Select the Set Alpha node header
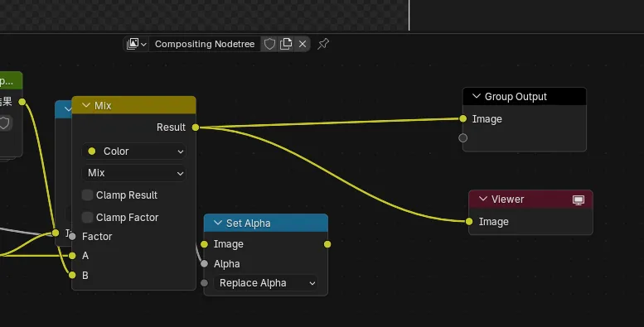The image size is (644, 327). click(266, 224)
